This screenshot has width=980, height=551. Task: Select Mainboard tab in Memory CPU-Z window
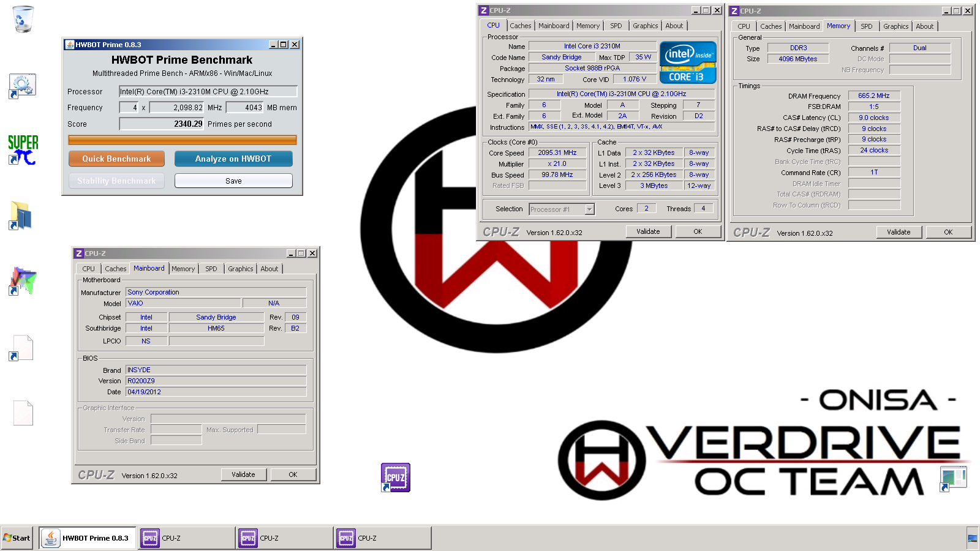[804, 26]
